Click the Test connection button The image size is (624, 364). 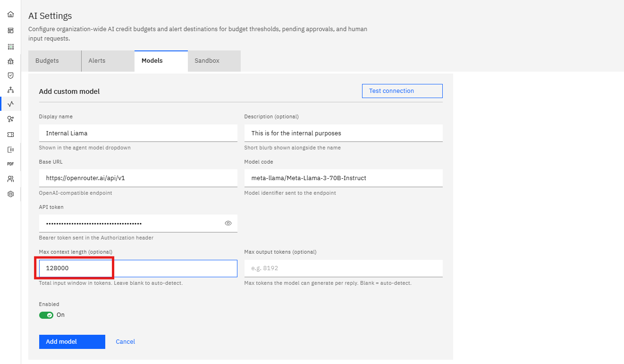pos(402,91)
